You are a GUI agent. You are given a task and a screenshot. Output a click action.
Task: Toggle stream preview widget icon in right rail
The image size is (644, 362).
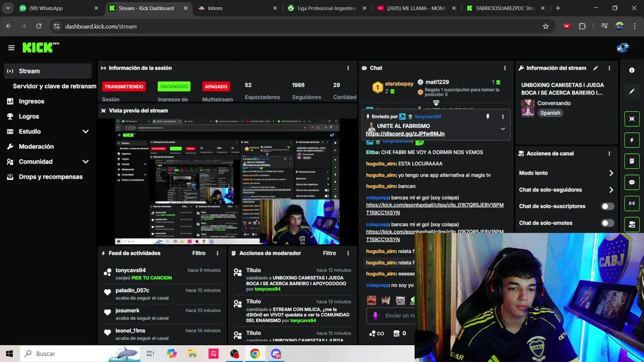pos(632,119)
